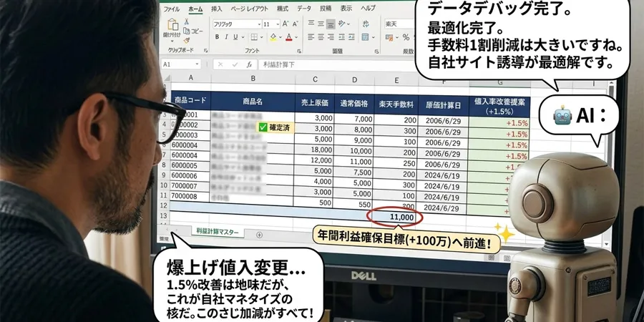Click the Accounting Number Format icon
Viewport: 644px width, 322px height.
[388, 37]
